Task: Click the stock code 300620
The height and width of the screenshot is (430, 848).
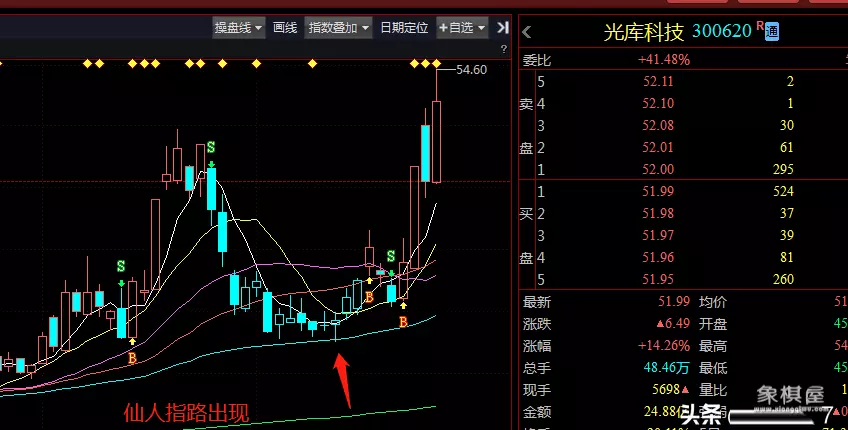Action: (x=721, y=31)
